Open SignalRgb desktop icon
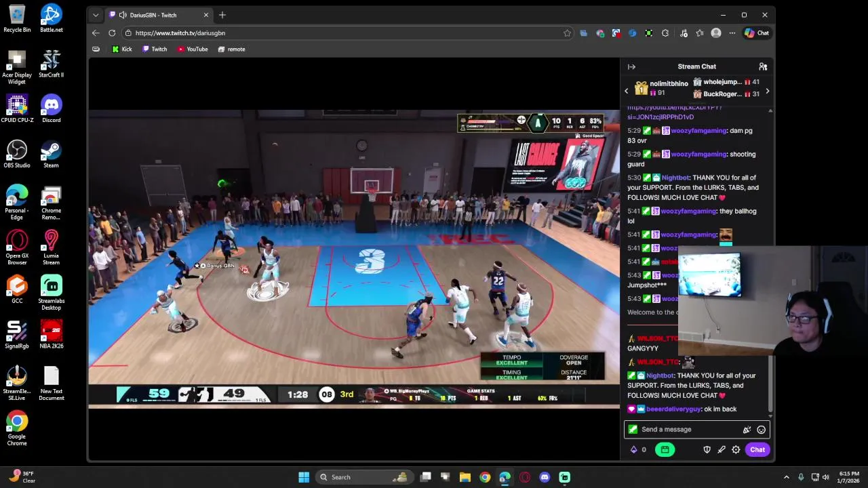Screen dimensions: 868x488 [x=17, y=335]
